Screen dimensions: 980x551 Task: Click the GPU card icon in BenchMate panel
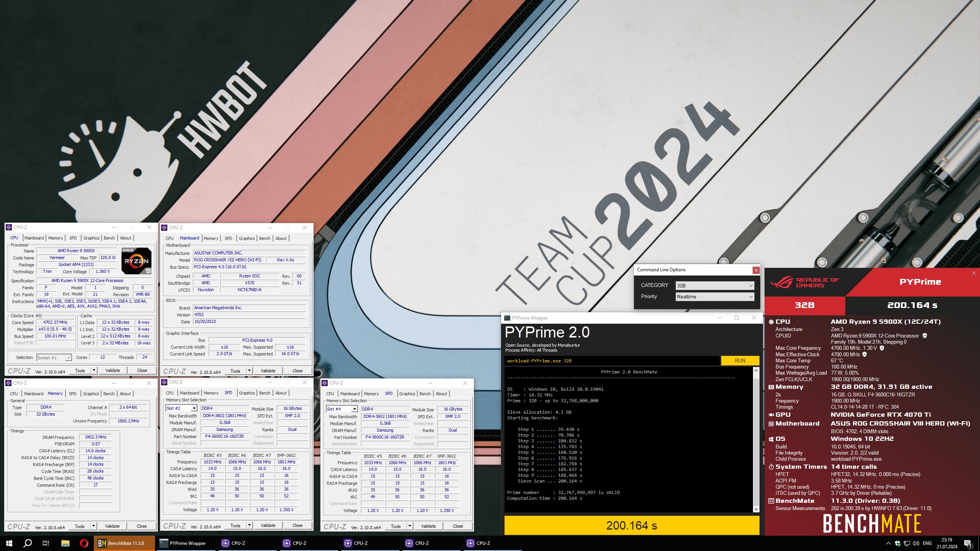[771, 415]
